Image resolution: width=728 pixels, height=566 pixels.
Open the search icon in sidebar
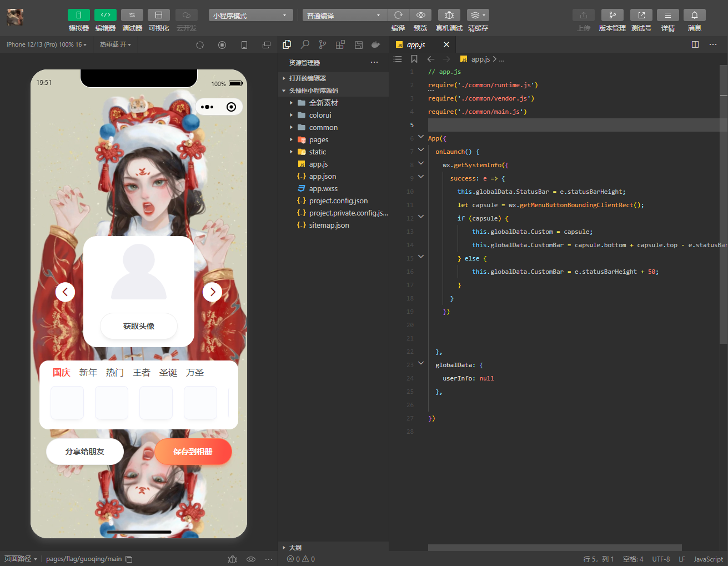(305, 45)
